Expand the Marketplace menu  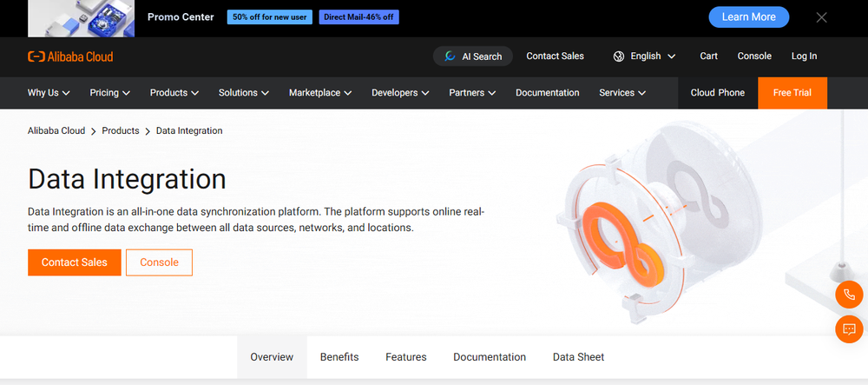(320, 92)
